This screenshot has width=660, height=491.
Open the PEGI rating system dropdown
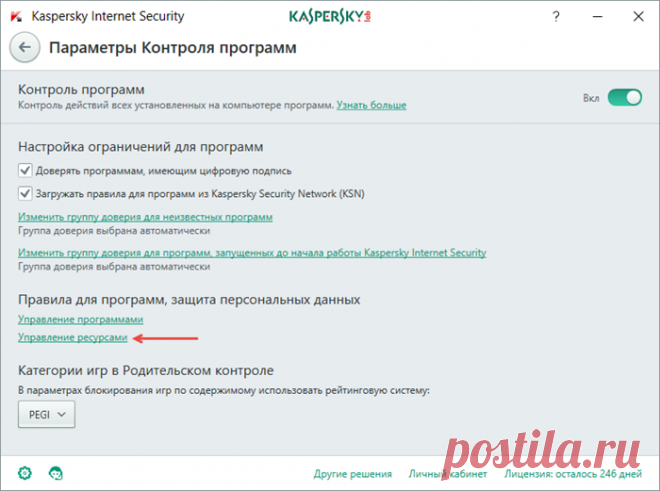(47, 414)
